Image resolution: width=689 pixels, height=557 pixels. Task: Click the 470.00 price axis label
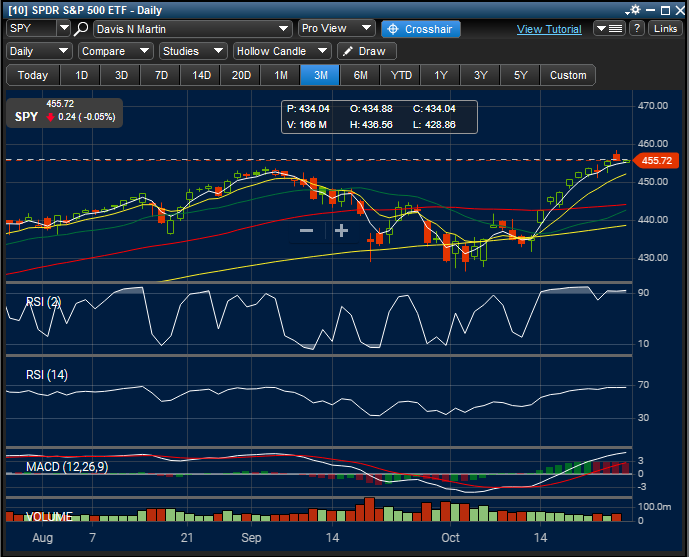point(653,106)
